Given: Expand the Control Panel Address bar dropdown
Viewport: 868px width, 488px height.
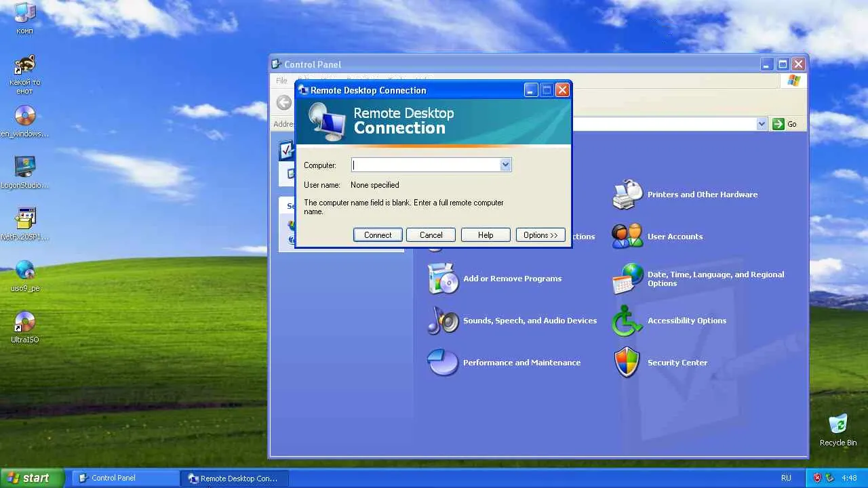Looking at the screenshot, I should [762, 124].
